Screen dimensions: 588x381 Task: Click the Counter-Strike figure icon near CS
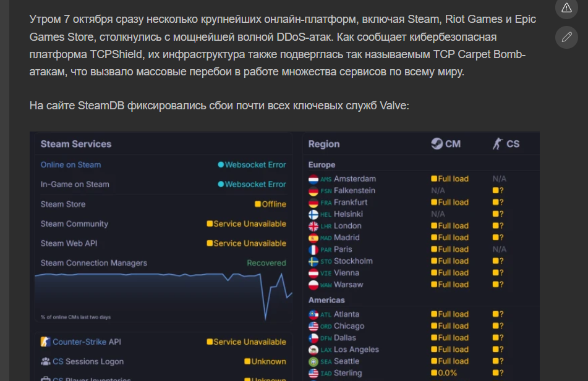tap(497, 144)
